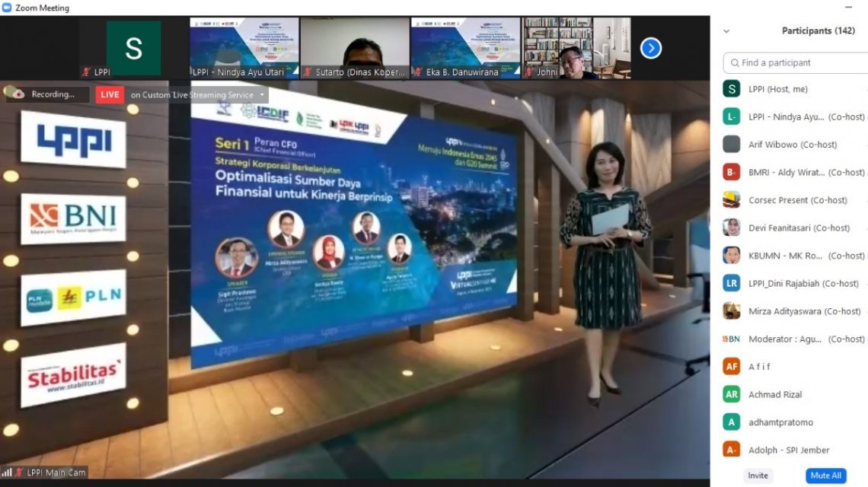
Task: Click the red B- avatar of BMRI
Action: tap(732, 172)
